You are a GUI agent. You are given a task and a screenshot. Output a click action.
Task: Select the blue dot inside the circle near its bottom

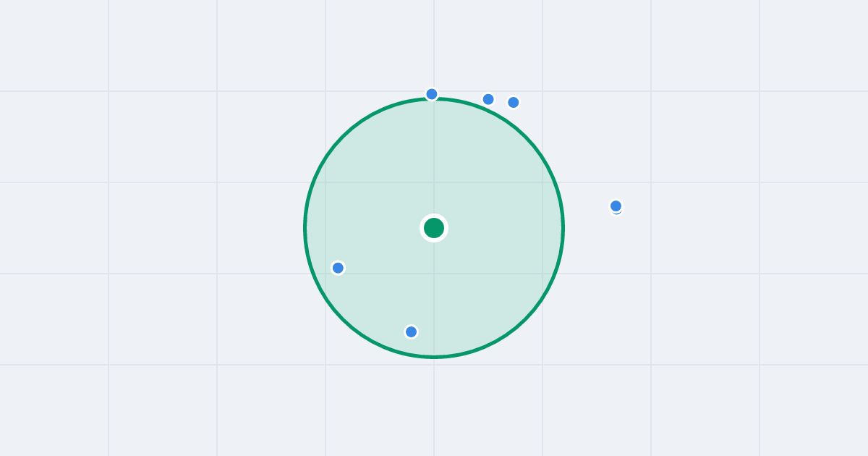tap(412, 332)
